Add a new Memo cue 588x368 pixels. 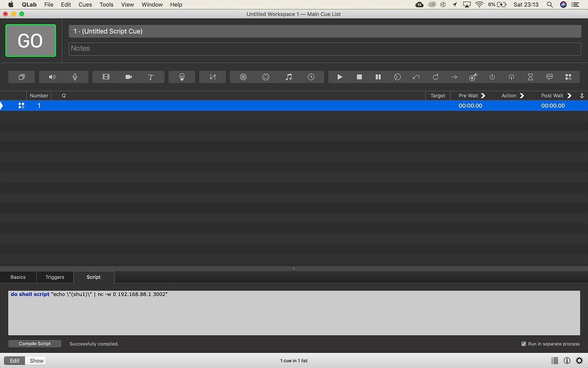click(x=549, y=77)
